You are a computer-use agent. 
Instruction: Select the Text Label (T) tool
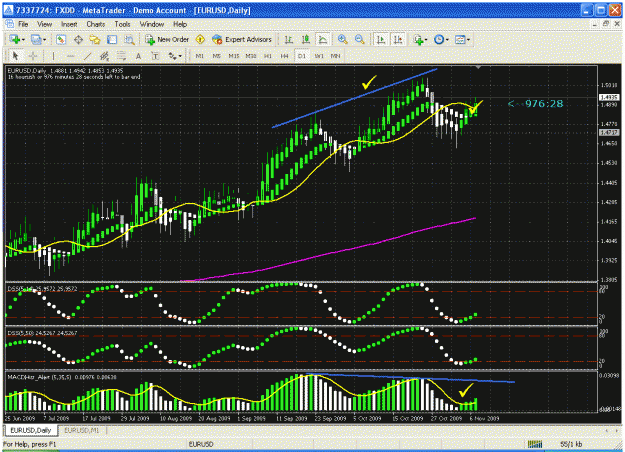[x=155, y=56]
